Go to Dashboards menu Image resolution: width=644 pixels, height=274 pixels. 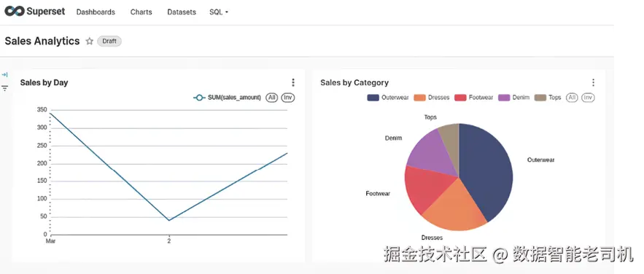96,12
